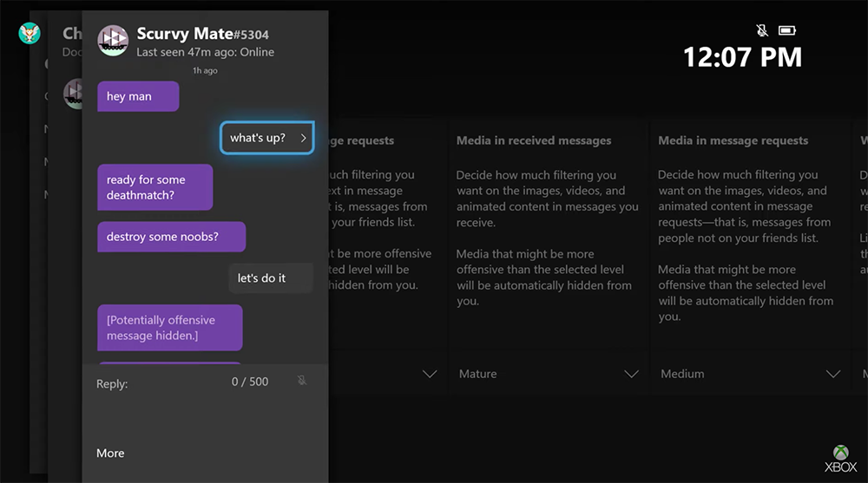Open the Mature filter dropdown

pyautogui.click(x=548, y=374)
